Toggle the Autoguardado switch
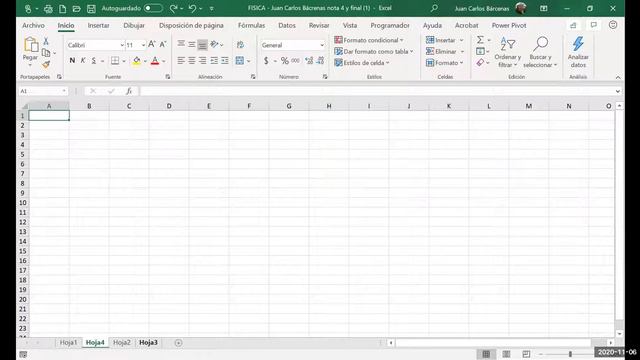The width and height of the screenshot is (640, 360). (153, 9)
